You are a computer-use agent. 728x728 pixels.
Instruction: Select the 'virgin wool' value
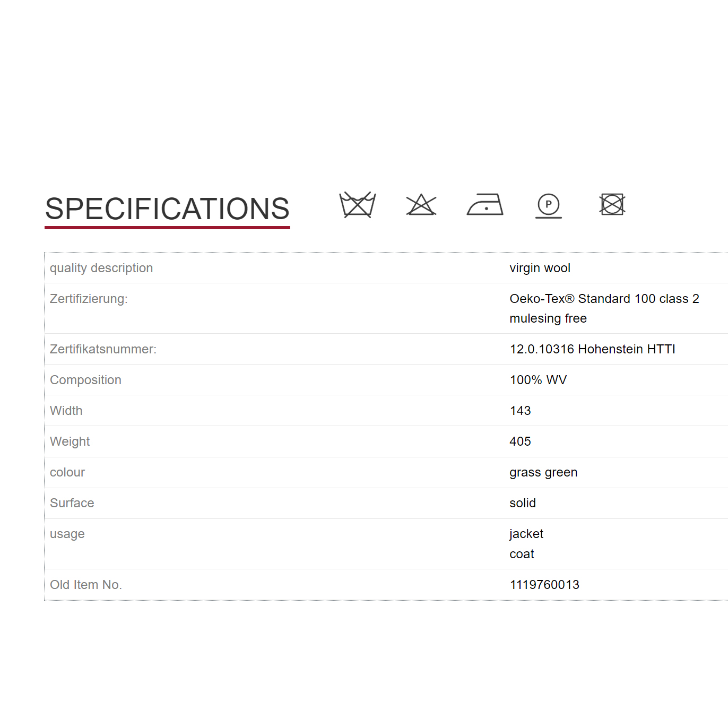point(540,268)
